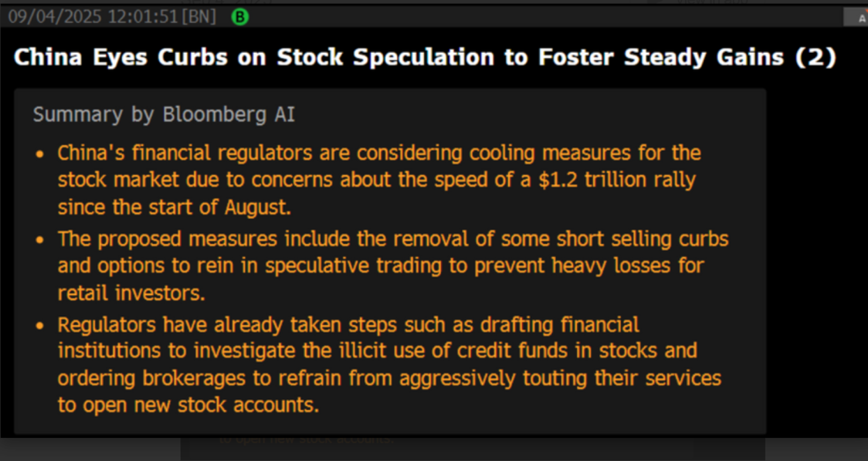Click the word brokerages in the summary

194,378
